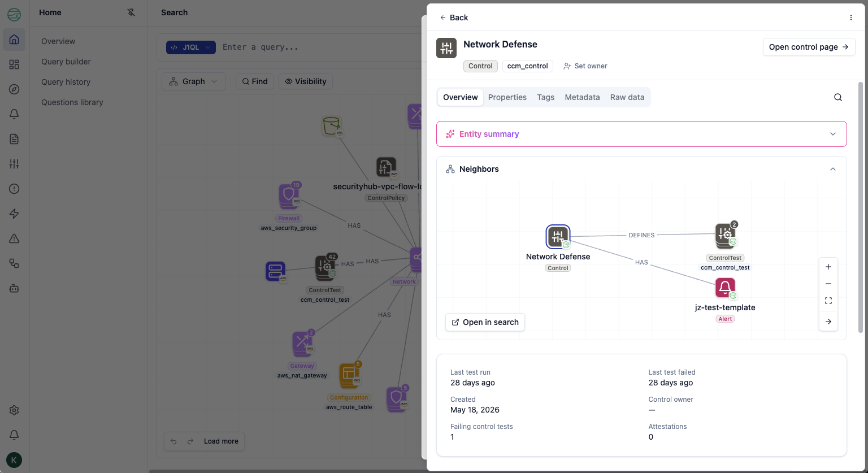The width and height of the screenshot is (868, 473).
Task: Click Open in search button
Action: (485, 322)
